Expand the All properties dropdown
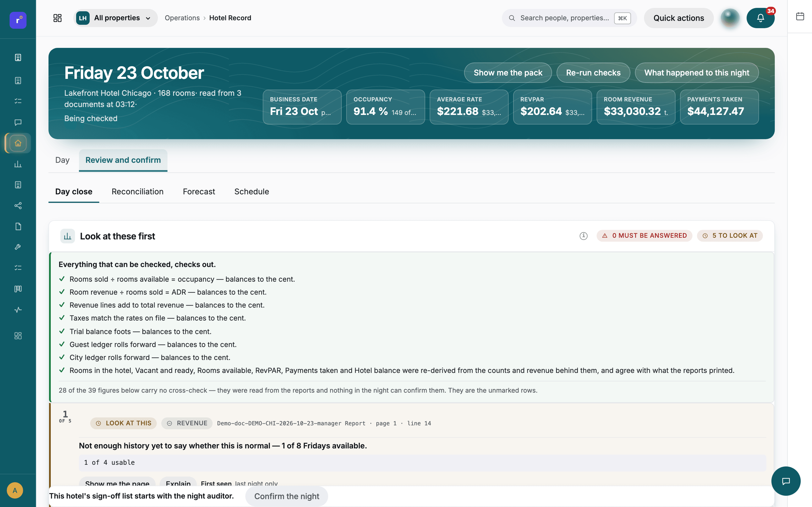812x507 pixels. [115, 18]
